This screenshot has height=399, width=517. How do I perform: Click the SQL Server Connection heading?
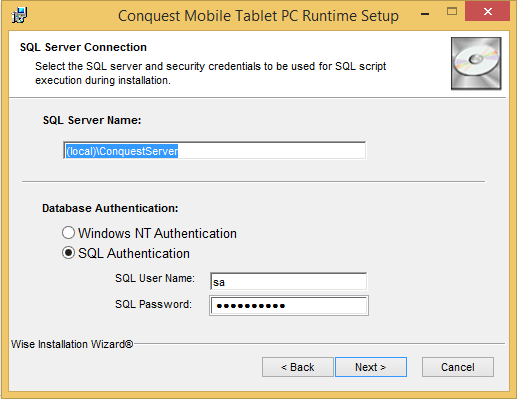coord(83,47)
